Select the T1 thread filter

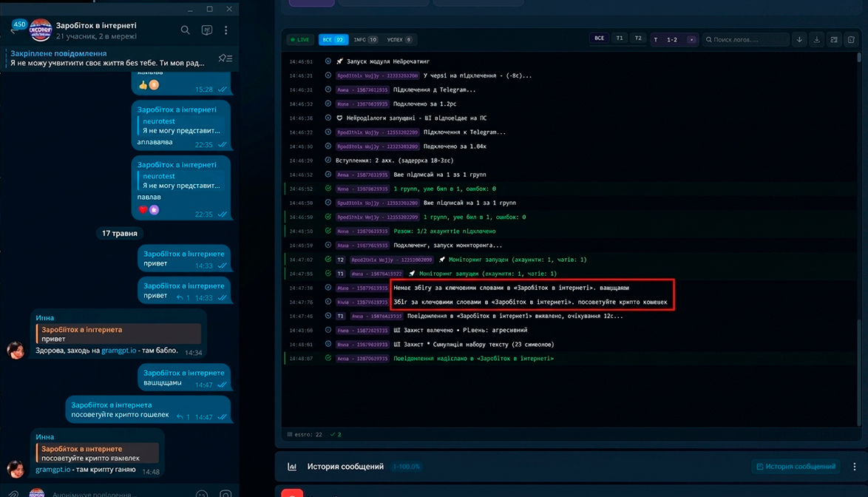(x=620, y=38)
